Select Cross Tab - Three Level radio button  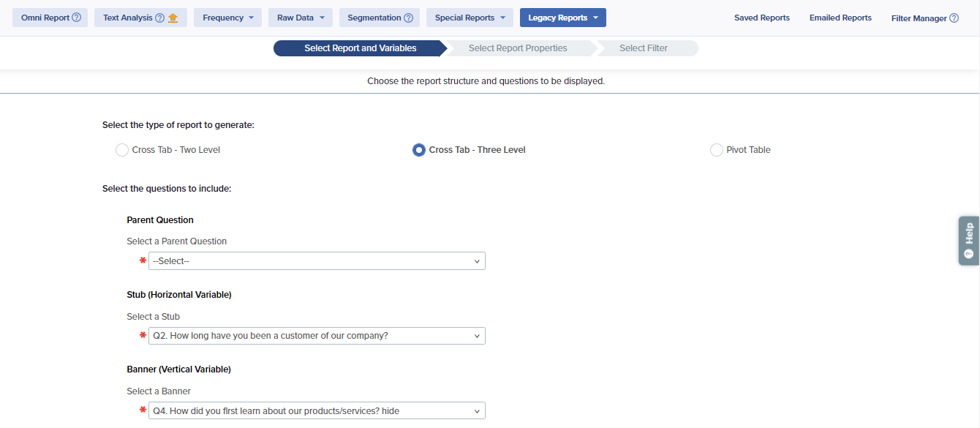[x=419, y=150]
